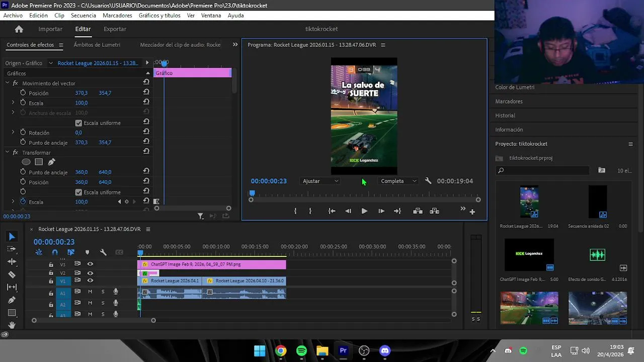The height and width of the screenshot is (362, 644).
Task: Toggle Escala uniforme under Movimiento del vector
Action: [x=78, y=123]
